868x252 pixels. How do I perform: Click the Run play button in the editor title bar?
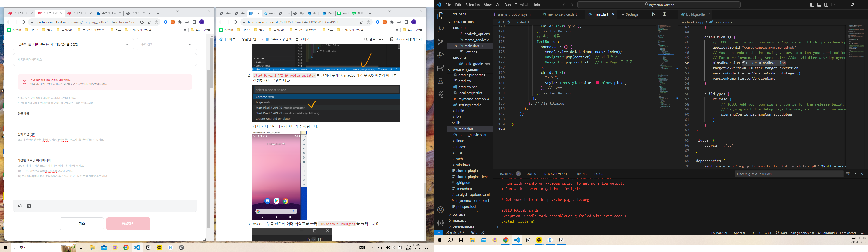tap(653, 14)
